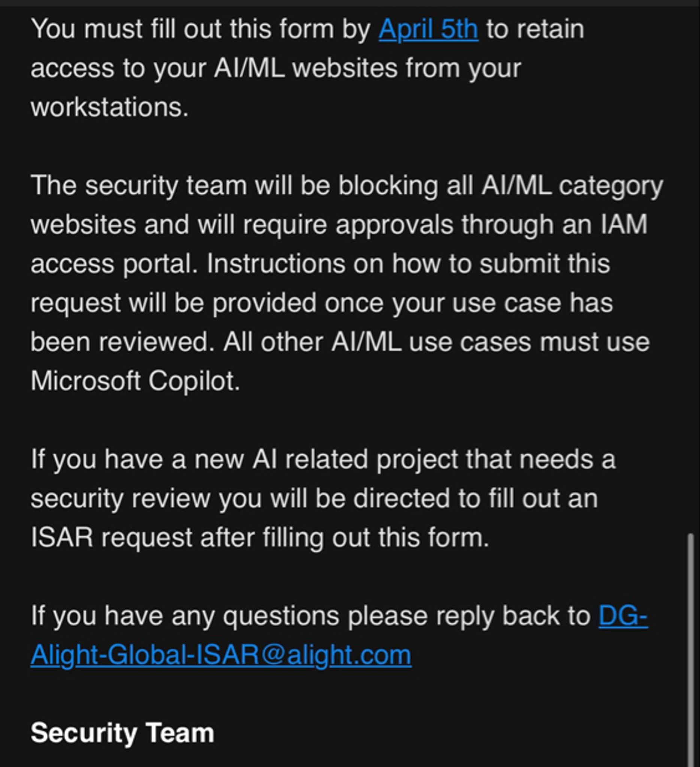Click the line request will be provided once
Screen dimensions: 700x767
tap(322, 304)
